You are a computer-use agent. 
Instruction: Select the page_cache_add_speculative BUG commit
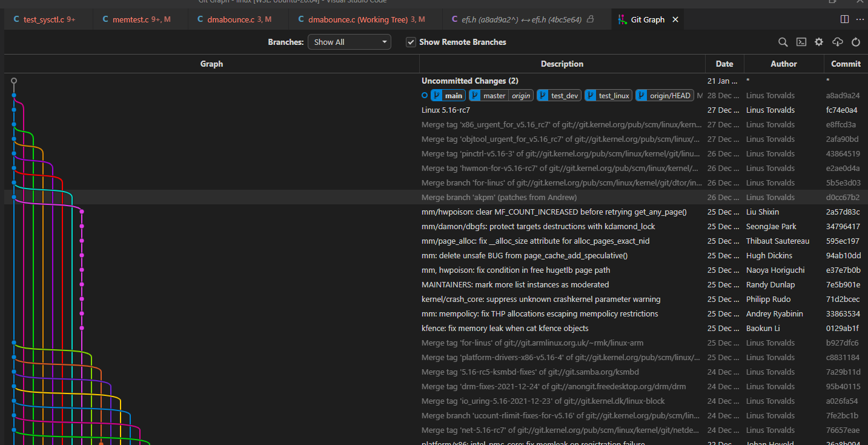(436, 256)
